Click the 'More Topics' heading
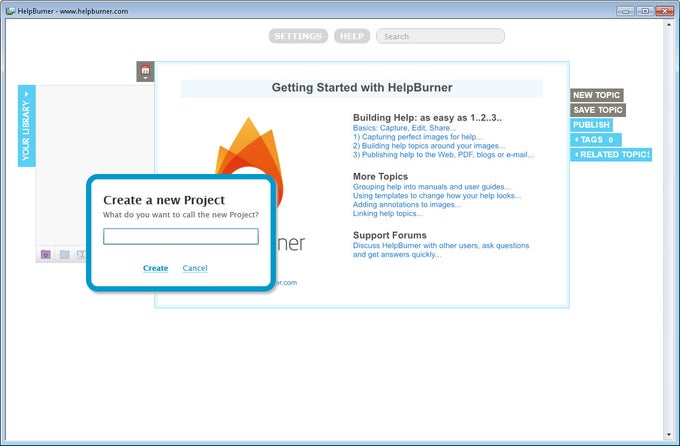This screenshot has height=446, width=680. point(380,176)
